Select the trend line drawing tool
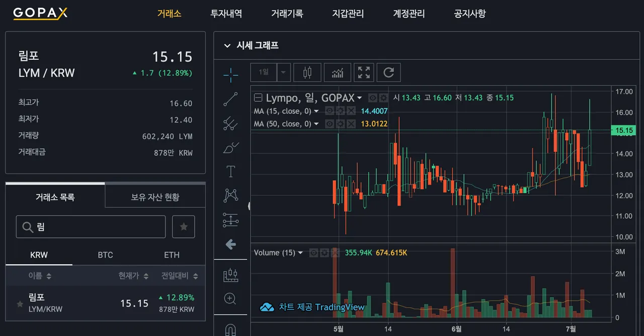Screen dimensions: 644x336 coord(230,99)
